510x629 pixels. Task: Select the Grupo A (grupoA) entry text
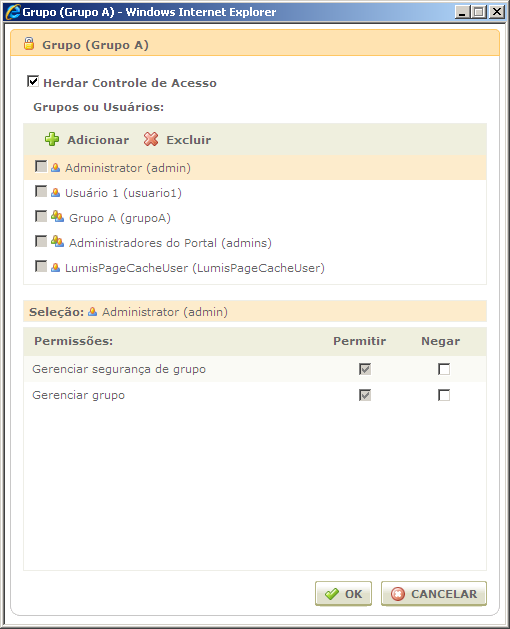(x=120, y=218)
